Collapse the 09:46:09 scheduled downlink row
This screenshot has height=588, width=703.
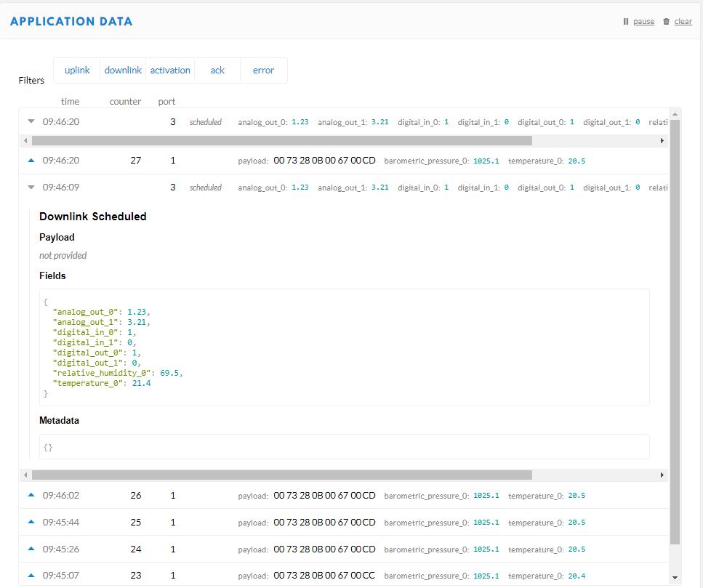[x=31, y=188]
